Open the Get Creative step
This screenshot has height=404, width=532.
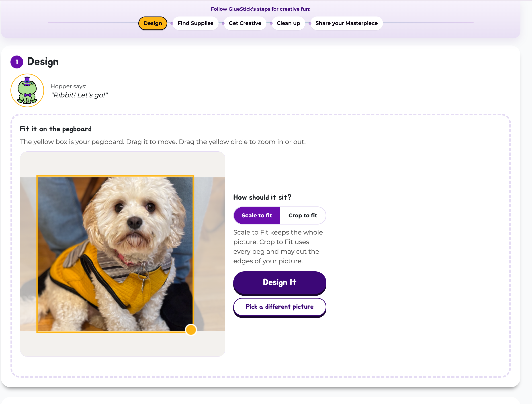[x=245, y=23]
